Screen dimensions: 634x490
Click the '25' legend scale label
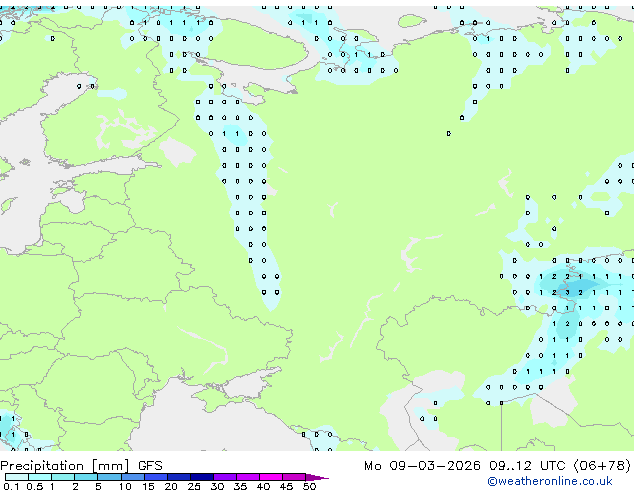coord(194,486)
